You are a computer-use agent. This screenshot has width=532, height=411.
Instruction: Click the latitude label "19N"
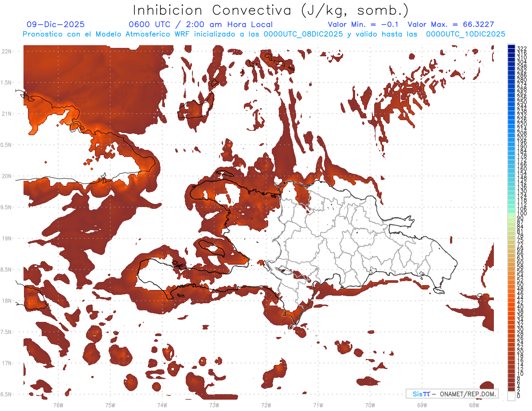click(x=7, y=239)
